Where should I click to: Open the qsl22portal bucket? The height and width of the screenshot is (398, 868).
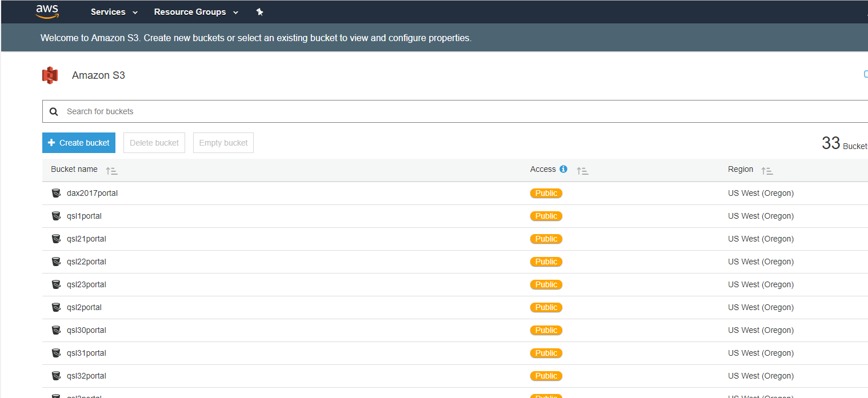pyautogui.click(x=86, y=262)
